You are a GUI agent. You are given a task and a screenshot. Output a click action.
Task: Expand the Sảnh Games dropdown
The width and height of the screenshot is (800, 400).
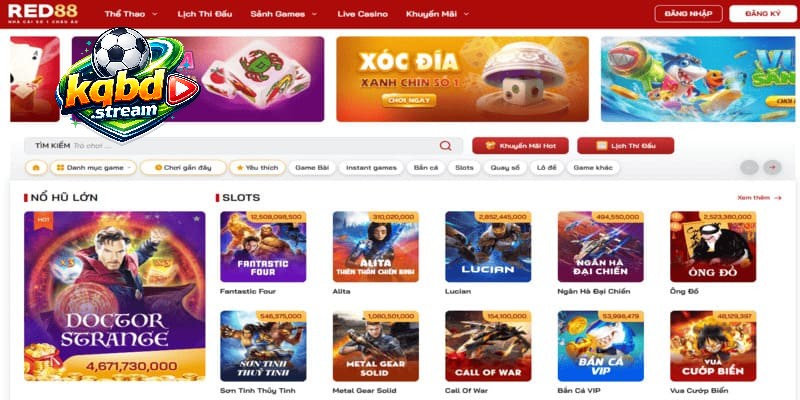[284, 14]
